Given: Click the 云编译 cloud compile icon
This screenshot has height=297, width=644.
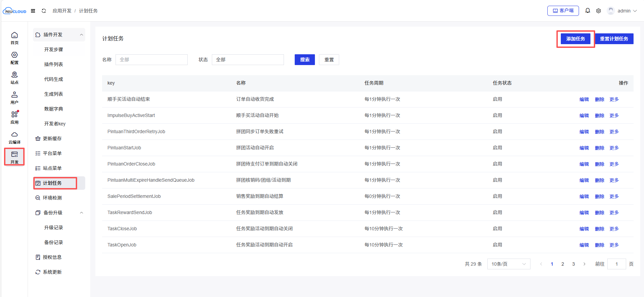Looking at the screenshot, I should pyautogui.click(x=14, y=137).
